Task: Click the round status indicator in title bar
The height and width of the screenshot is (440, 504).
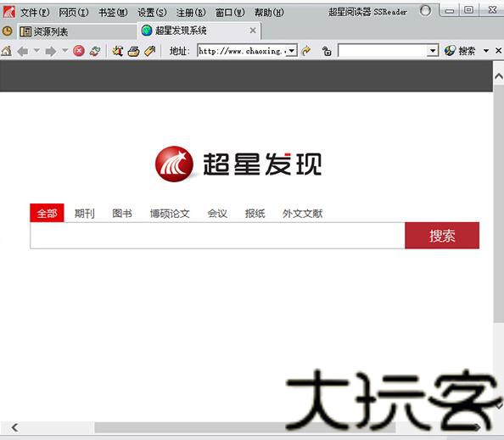Action: point(425,11)
